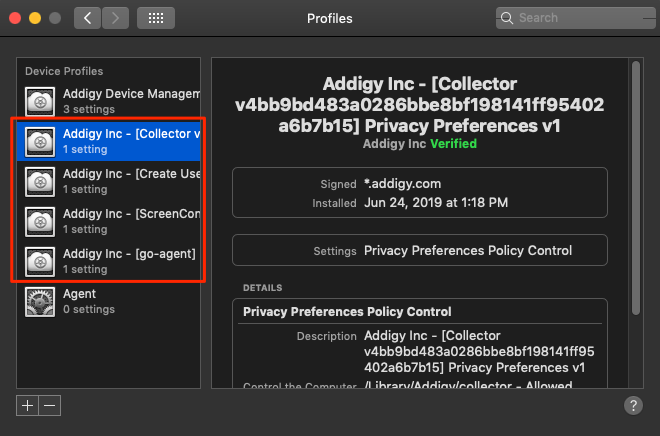Image resolution: width=660 pixels, height=436 pixels.
Task: Remove selected profile with minus button
Action: click(50, 405)
